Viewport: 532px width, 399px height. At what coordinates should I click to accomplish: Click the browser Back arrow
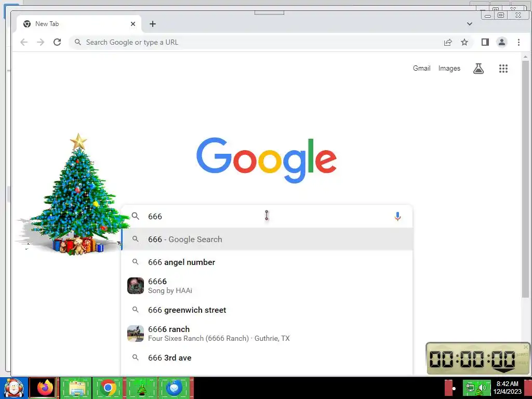pyautogui.click(x=24, y=42)
